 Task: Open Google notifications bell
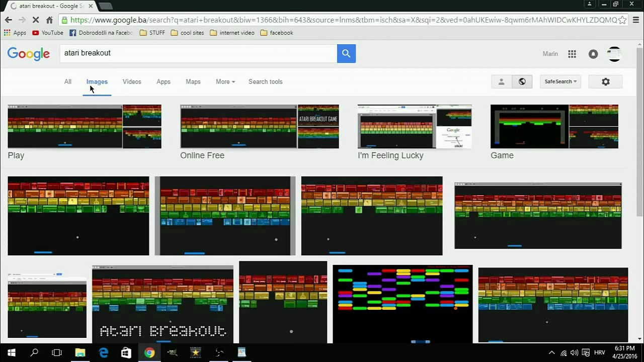pos(593,54)
